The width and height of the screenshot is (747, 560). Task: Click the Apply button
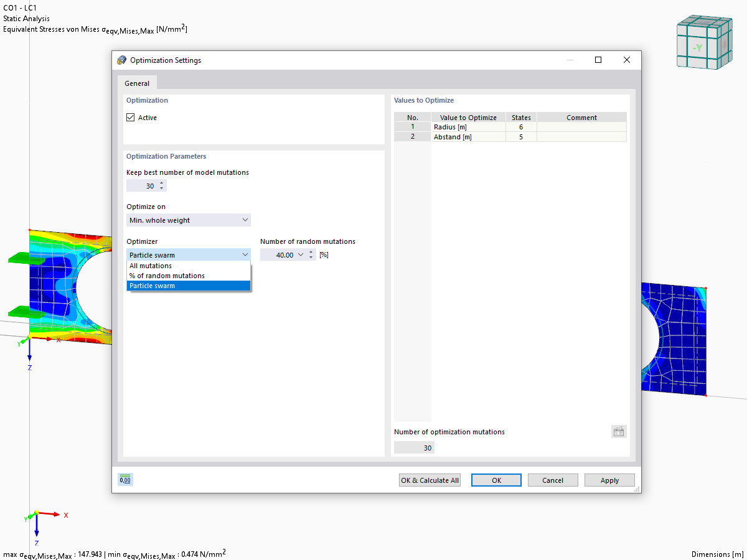pos(609,480)
